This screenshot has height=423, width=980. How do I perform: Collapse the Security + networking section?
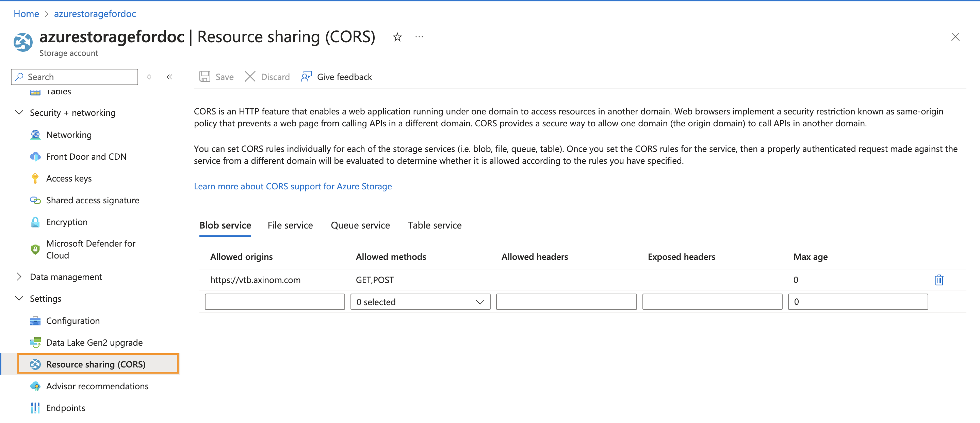click(x=19, y=113)
